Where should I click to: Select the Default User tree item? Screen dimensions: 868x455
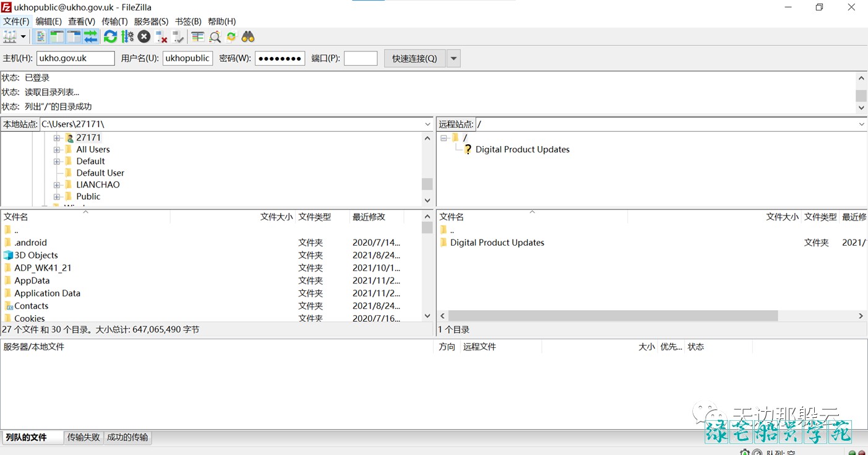click(x=100, y=173)
